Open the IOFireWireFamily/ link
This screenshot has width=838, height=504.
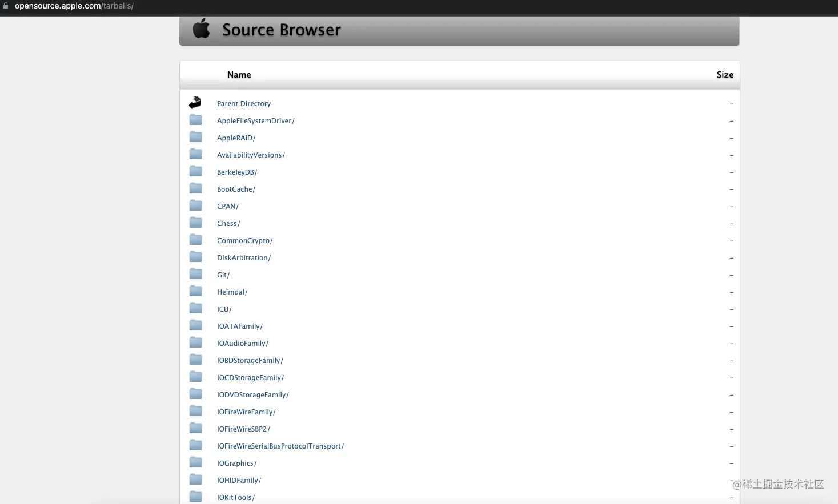(246, 412)
